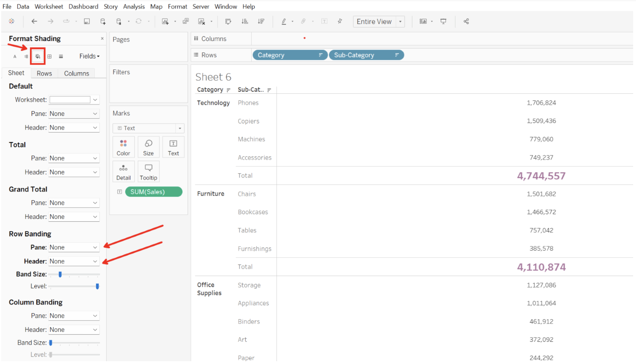Toggle Show Mark Labels

point(324,21)
